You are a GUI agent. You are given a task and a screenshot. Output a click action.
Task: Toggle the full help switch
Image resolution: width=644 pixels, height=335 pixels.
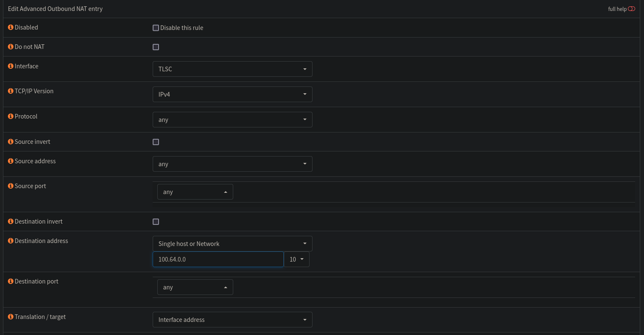tap(631, 9)
